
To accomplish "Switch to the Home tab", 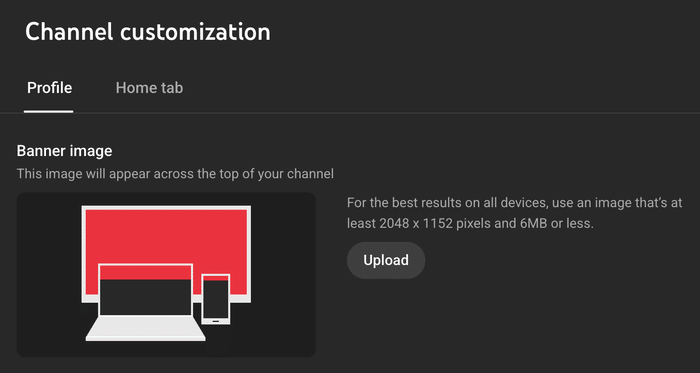I will (x=149, y=88).
